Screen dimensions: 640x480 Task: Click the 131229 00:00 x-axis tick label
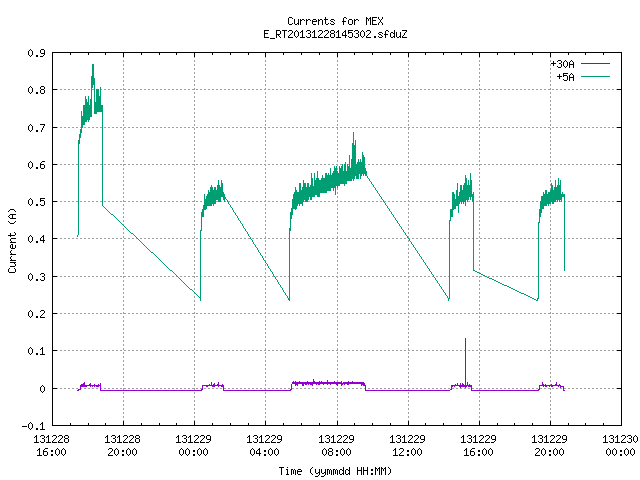click(x=193, y=446)
